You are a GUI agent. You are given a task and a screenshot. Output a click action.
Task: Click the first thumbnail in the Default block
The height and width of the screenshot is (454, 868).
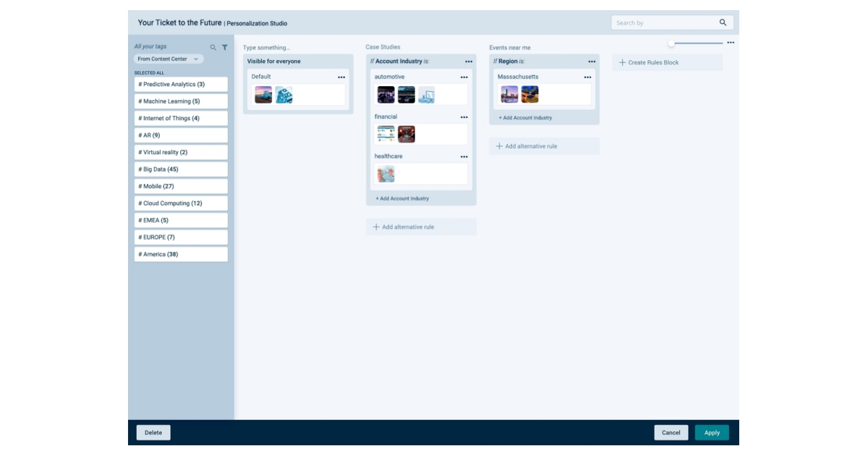click(264, 93)
